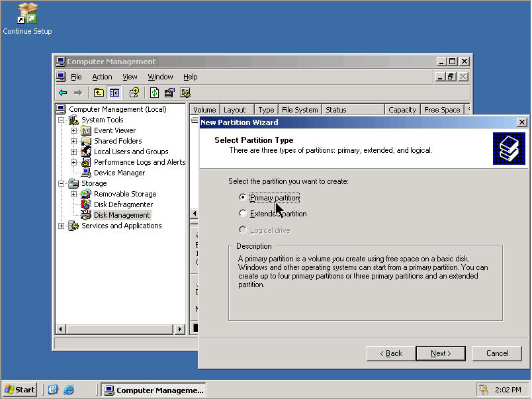Click the taskbar clock showing 2:02 PM
The width and height of the screenshot is (532, 399).
pyautogui.click(x=508, y=390)
